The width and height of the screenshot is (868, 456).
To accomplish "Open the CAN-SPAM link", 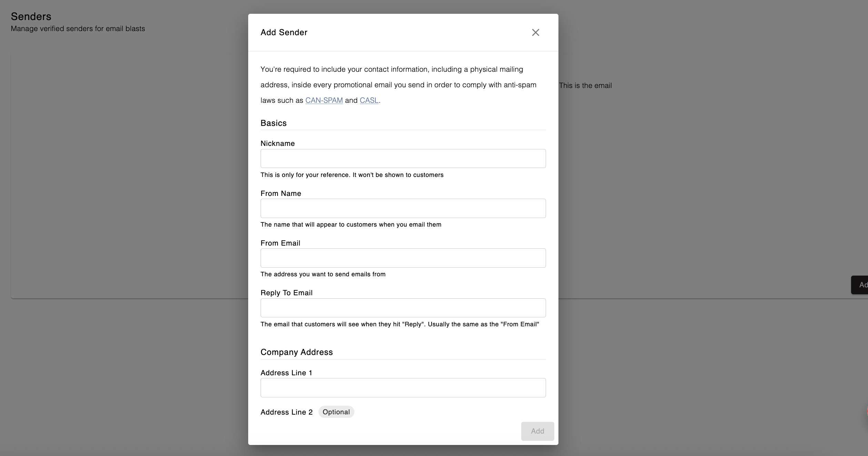I will pyautogui.click(x=324, y=100).
